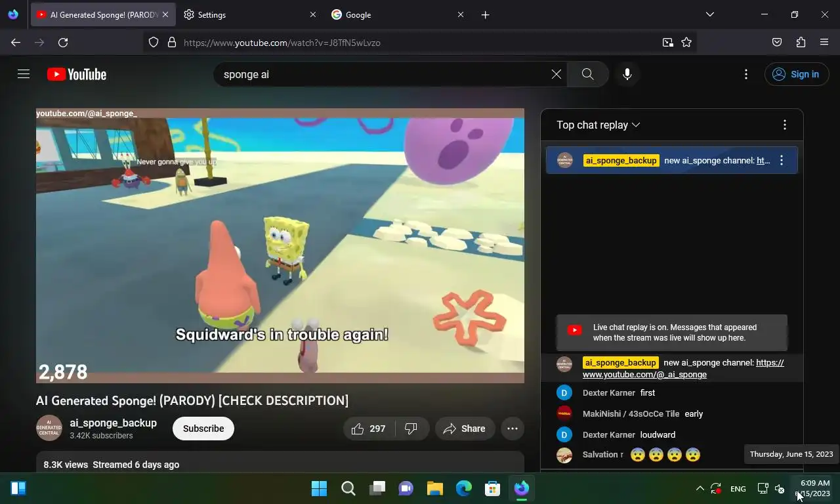Switch to the Google tab
840x504 pixels.
[396, 14]
